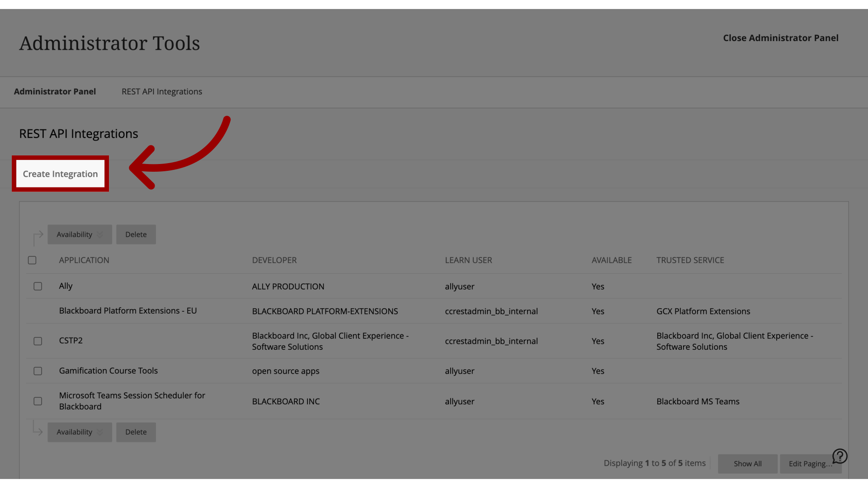The height and width of the screenshot is (488, 868).
Task: Sort by LEARN USER column header
Action: [x=468, y=260]
